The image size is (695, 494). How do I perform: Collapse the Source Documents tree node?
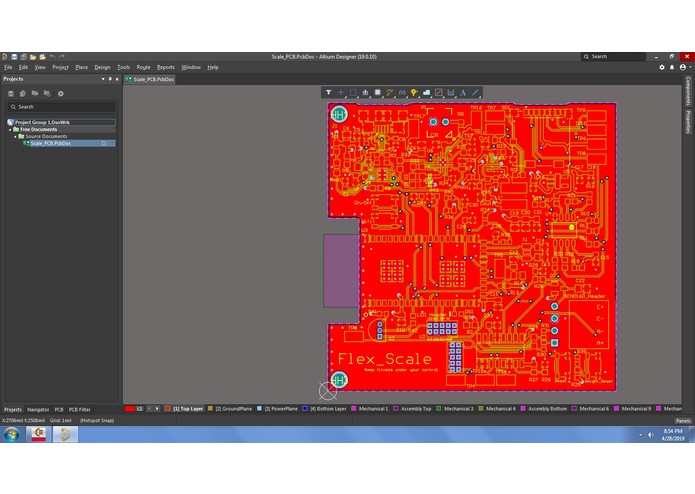15,136
